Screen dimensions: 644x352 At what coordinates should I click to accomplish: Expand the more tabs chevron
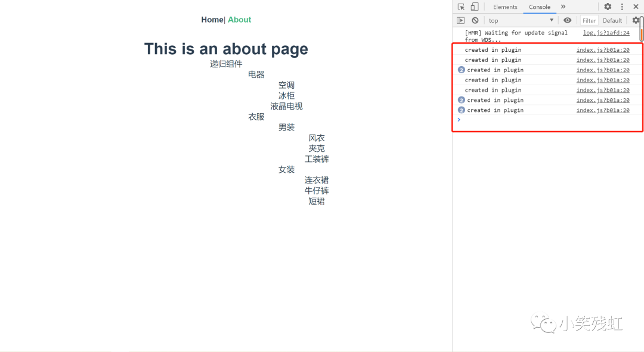pos(563,7)
